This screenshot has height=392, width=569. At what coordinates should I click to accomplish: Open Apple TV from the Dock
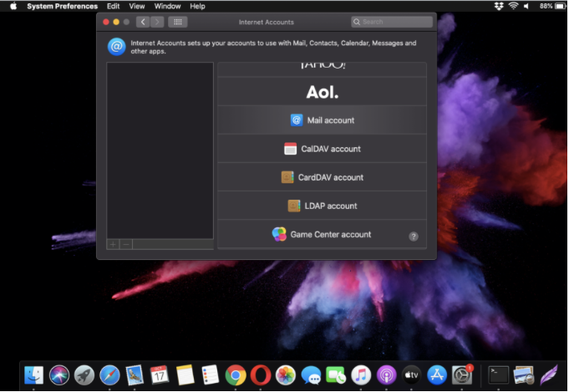point(412,375)
